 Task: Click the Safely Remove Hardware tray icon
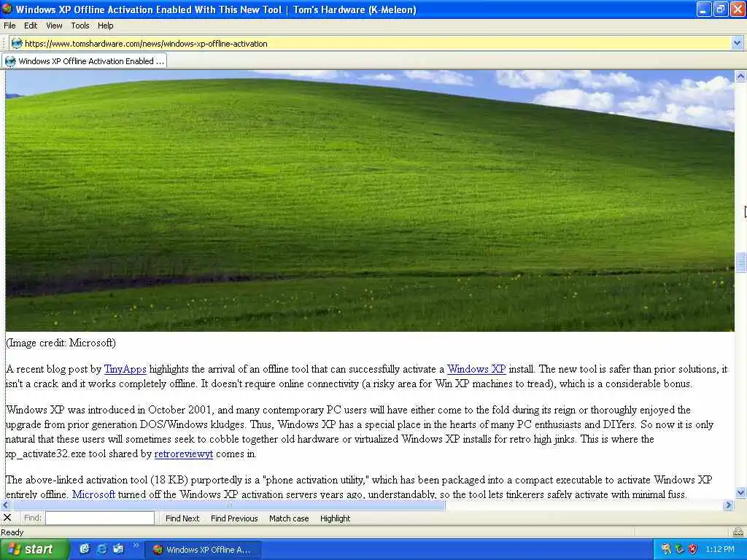pos(679,549)
